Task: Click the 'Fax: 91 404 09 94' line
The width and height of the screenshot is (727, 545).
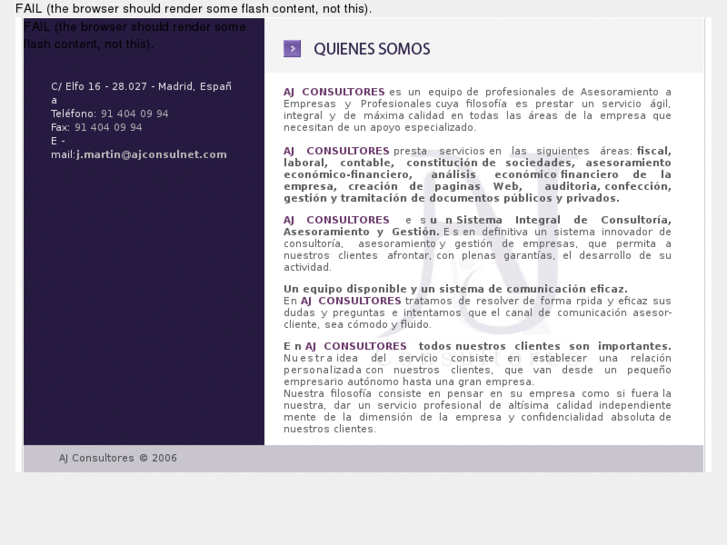Action: point(96,127)
